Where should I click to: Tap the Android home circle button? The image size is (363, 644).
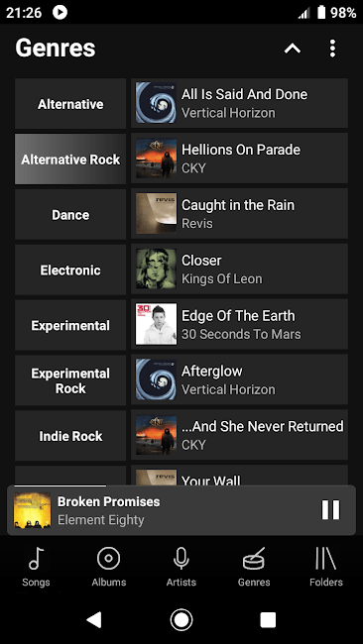(181, 619)
